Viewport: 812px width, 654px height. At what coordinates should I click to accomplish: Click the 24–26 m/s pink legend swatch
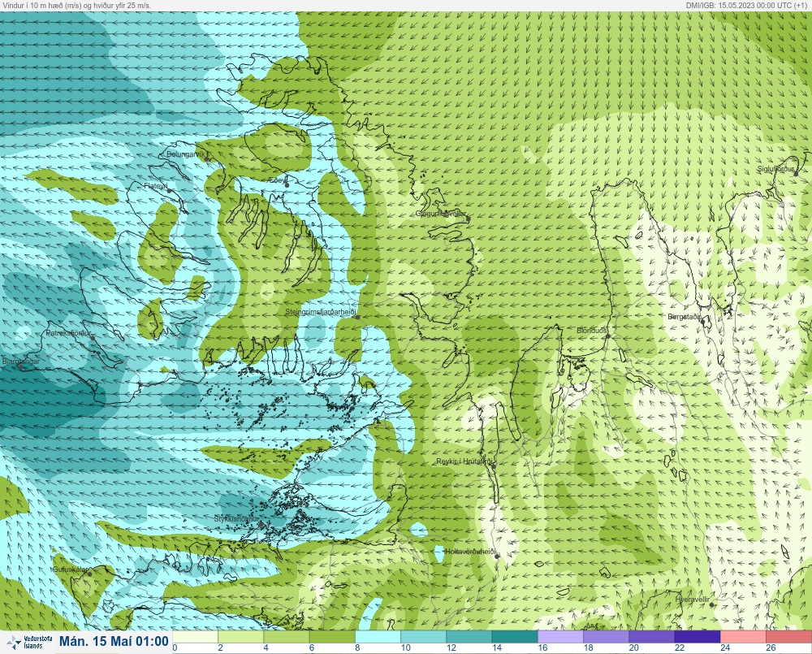pyautogui.click(x=743, y=637)
